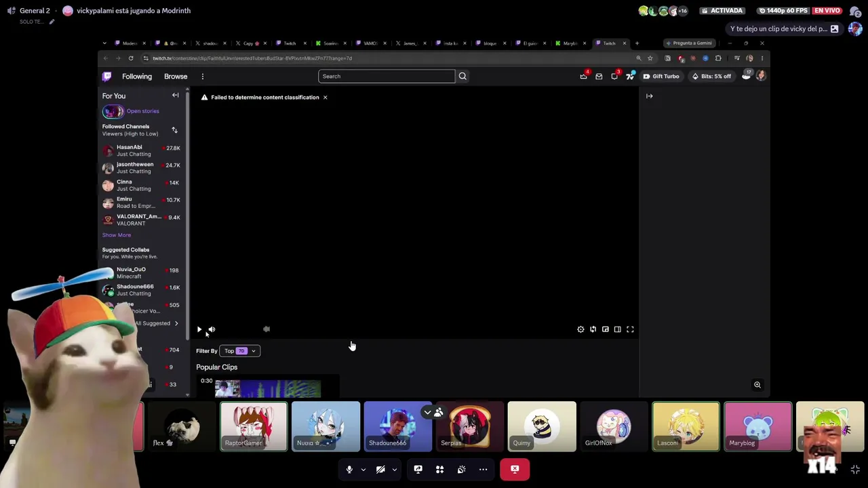The image size is (868, 488).
Task: Expand All Suggested collabs arrow
Action: pos(176,323)
